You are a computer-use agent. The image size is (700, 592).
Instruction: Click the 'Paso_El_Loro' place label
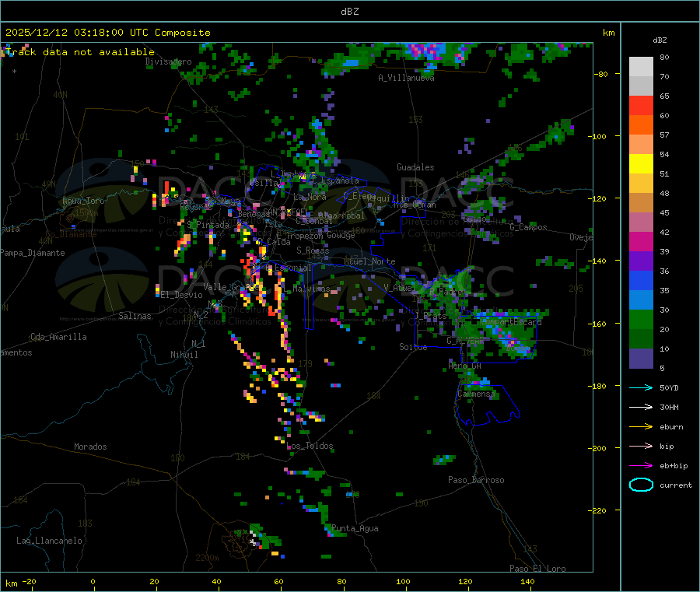537,569
